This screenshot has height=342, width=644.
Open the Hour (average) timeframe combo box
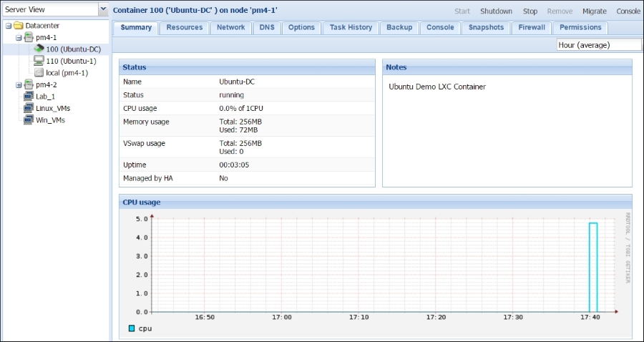click(599, 45)
